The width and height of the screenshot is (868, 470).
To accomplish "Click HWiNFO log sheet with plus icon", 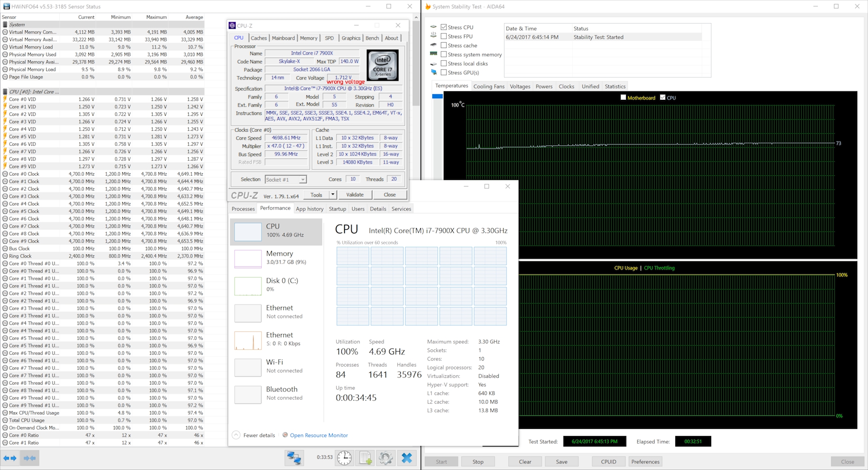I will pos(365,458).
